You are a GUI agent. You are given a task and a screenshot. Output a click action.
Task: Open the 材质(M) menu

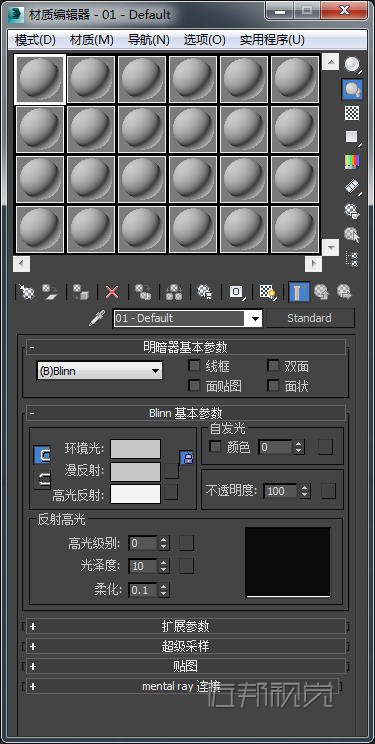(92, 39)
